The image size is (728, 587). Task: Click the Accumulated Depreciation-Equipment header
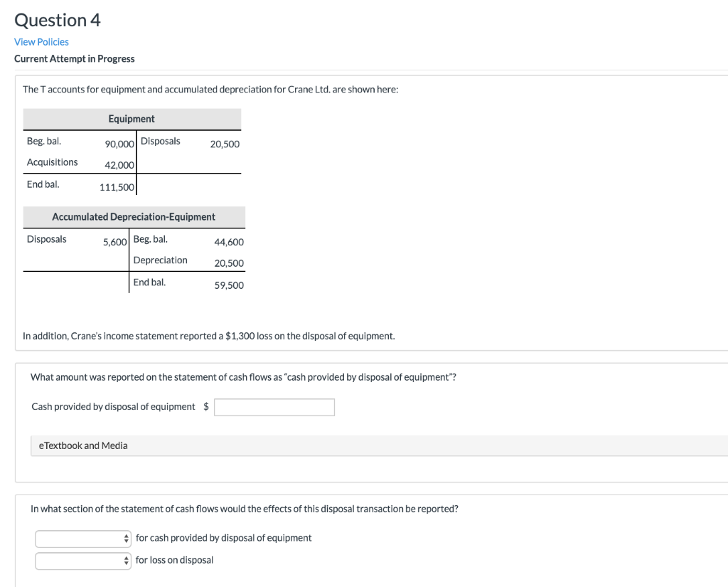[x=134, y=217]
